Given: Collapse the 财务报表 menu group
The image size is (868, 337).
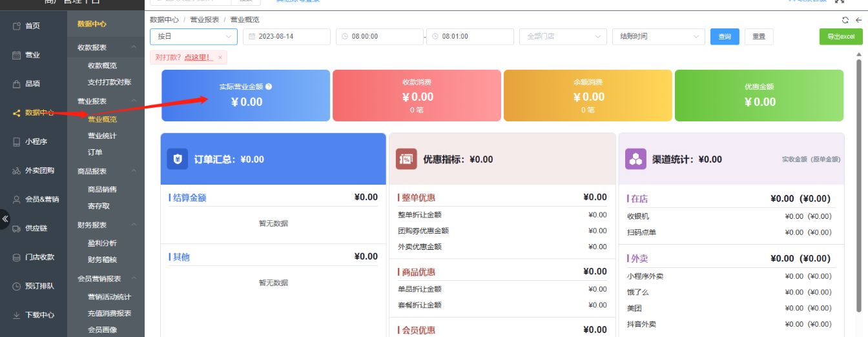Looking at the screenshot, I should [x=106, y=225].
